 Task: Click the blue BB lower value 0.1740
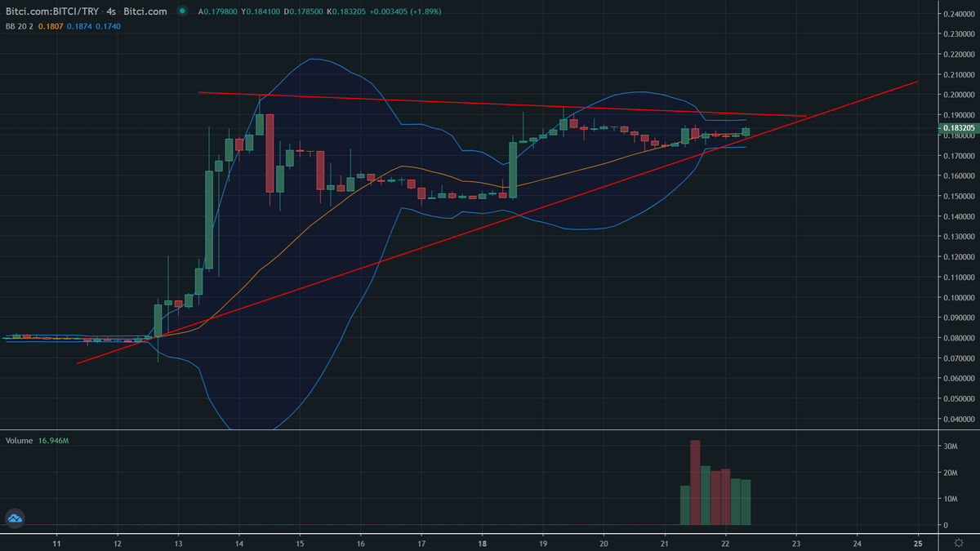pos(109,26)
